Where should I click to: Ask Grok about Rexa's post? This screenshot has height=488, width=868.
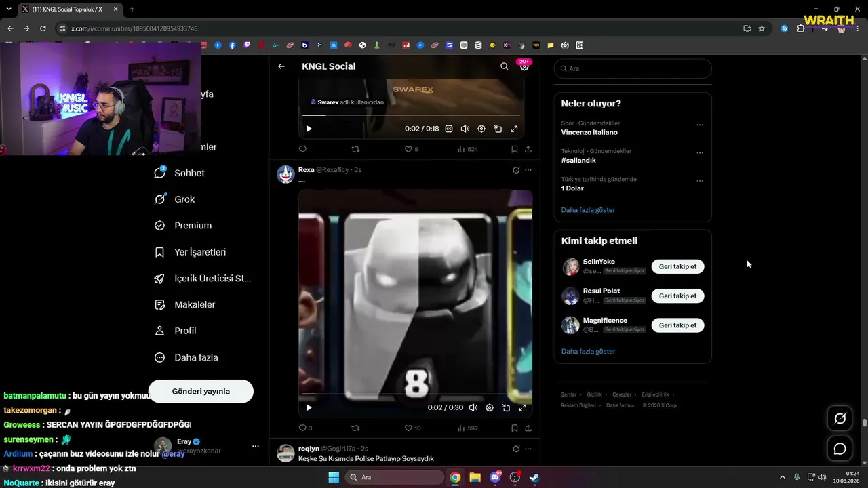(x=516, y=170)
